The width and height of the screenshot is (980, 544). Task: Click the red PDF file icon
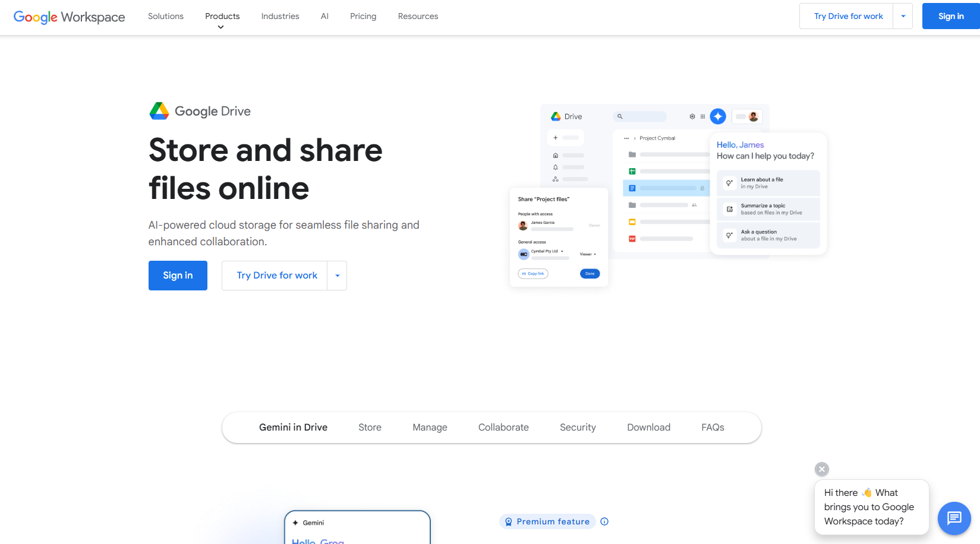click(x=632, y=239)
